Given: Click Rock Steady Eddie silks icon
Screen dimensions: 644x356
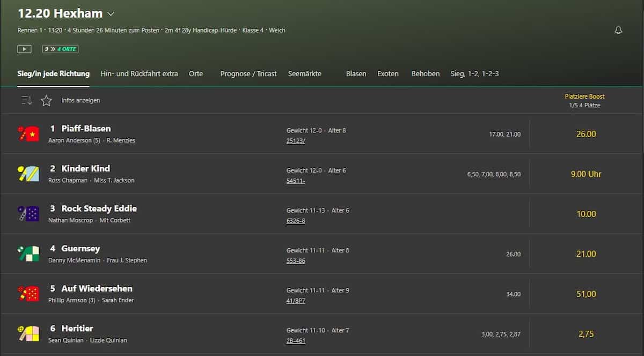Looking at the screenshot, I should click(28, 213).
